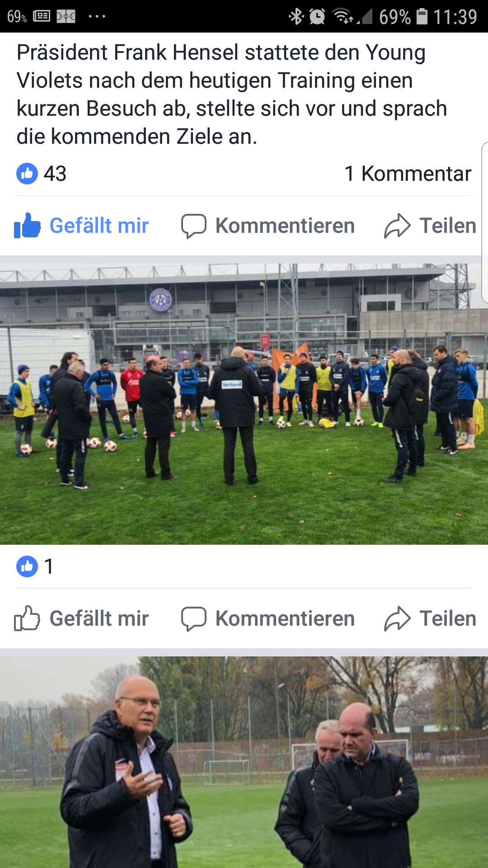Tap the soccer field notification icon
Viewport: 488px width, 868px height.
(66, 17)
